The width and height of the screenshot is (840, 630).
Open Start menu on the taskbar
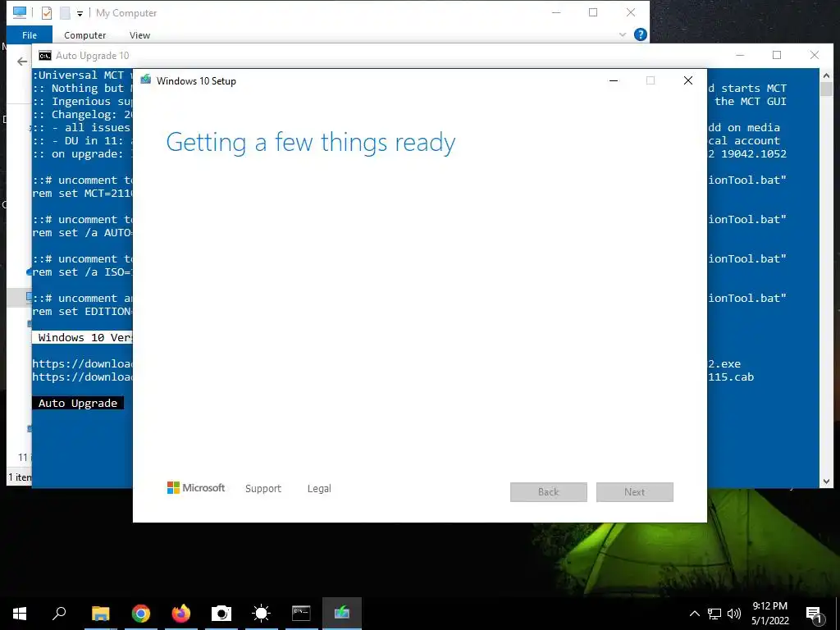[20, 614]
